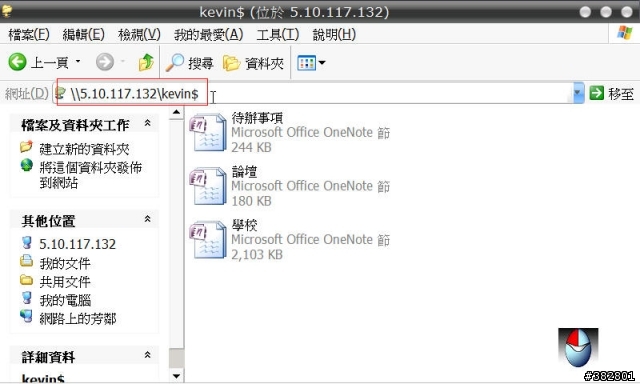Go up one folder level icon

tap(146, 62)
